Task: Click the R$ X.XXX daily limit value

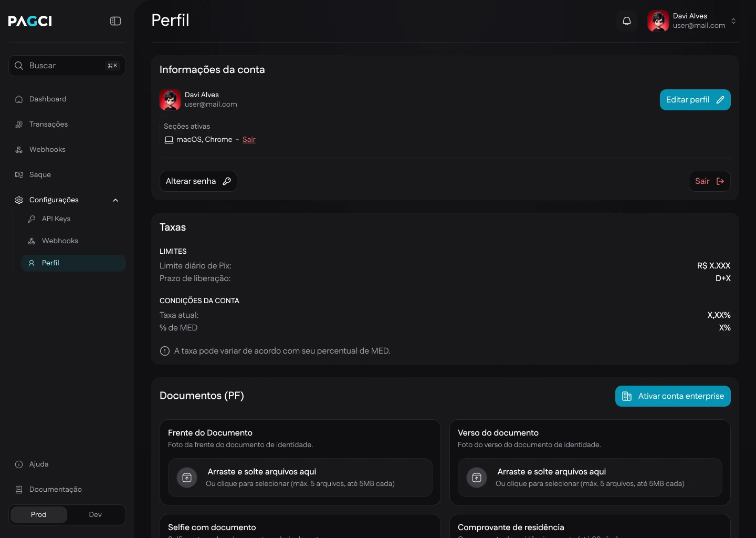Action: tap(714, 266)
